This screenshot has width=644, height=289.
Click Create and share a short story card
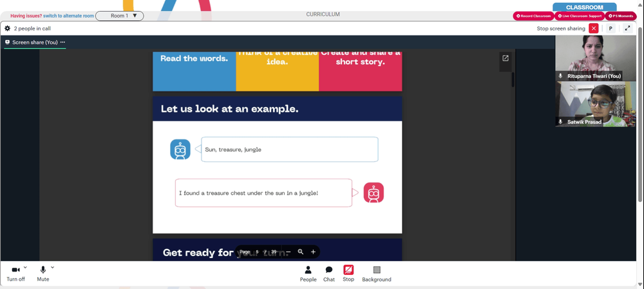pyautogui.click(x=360, y=71)
